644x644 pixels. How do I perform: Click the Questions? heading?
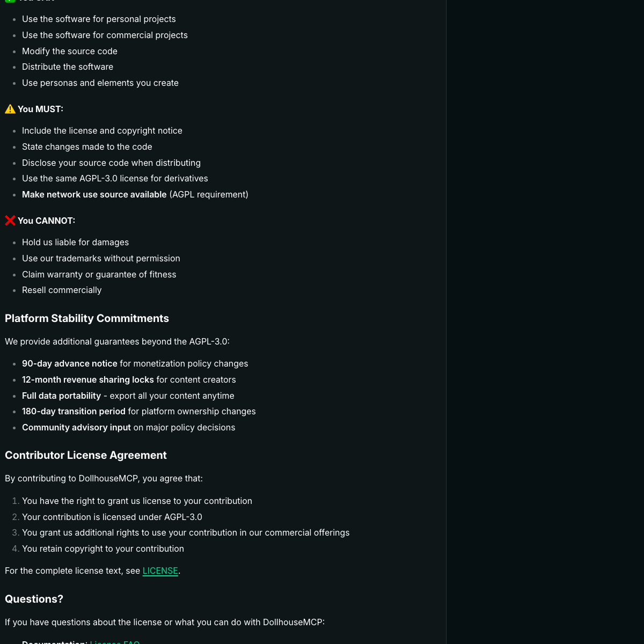[x=34, y=599]
